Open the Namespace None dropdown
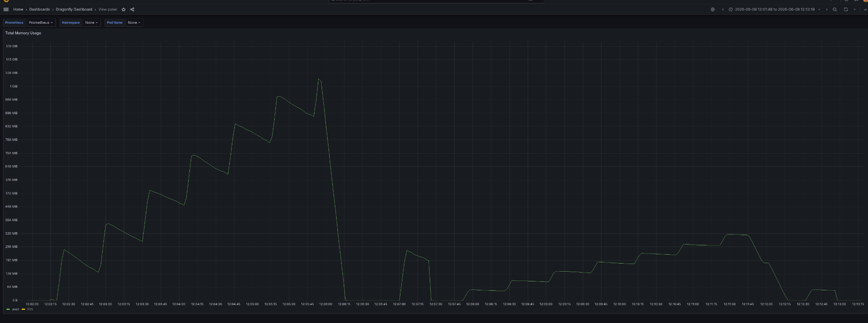The height and width of the screenshot is (323, 868). click(x=92, y=22)
